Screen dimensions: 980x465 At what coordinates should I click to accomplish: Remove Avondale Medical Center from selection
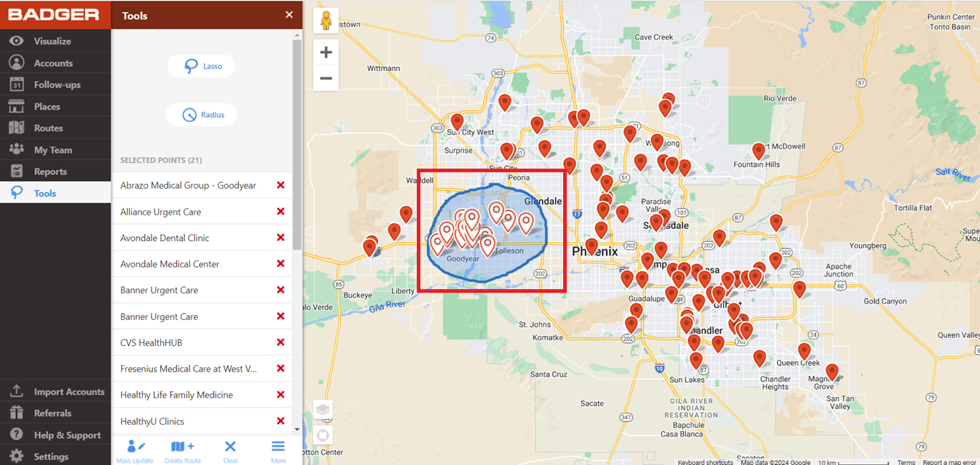click(x=281, y=263)
